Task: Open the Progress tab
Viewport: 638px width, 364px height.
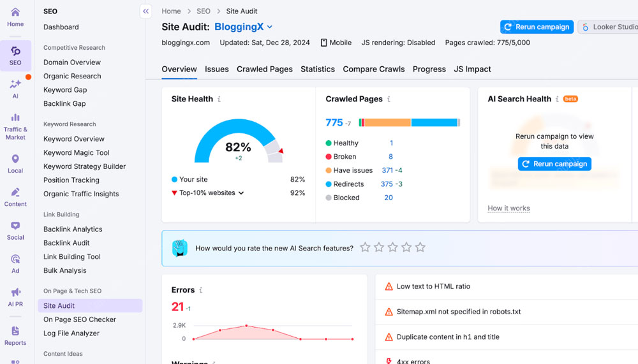Action: (x=429, y=69)
